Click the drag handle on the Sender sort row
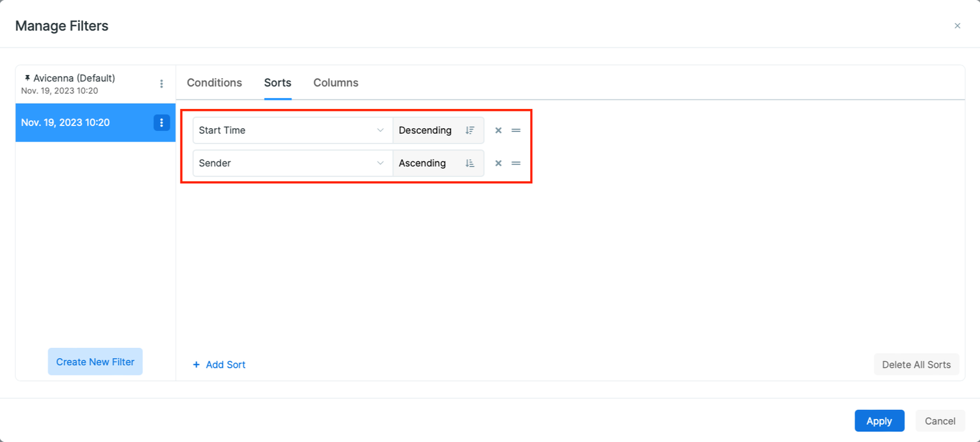 pos(516,163)
